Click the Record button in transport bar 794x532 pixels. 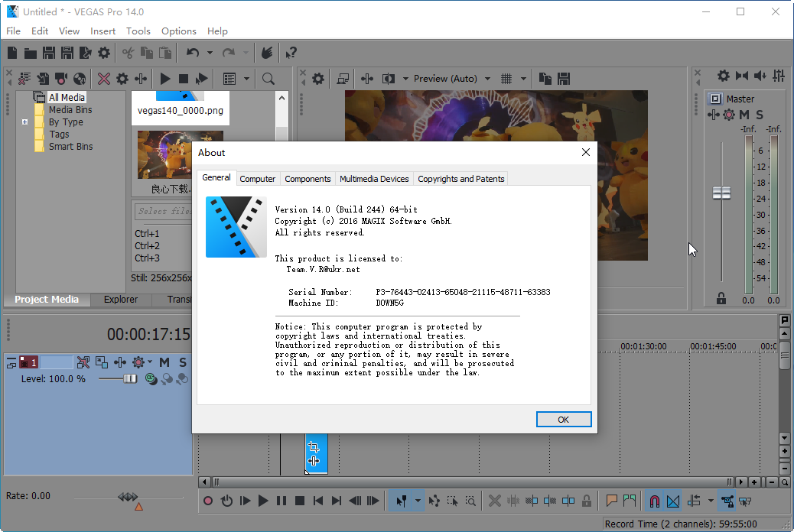point(207,501)
